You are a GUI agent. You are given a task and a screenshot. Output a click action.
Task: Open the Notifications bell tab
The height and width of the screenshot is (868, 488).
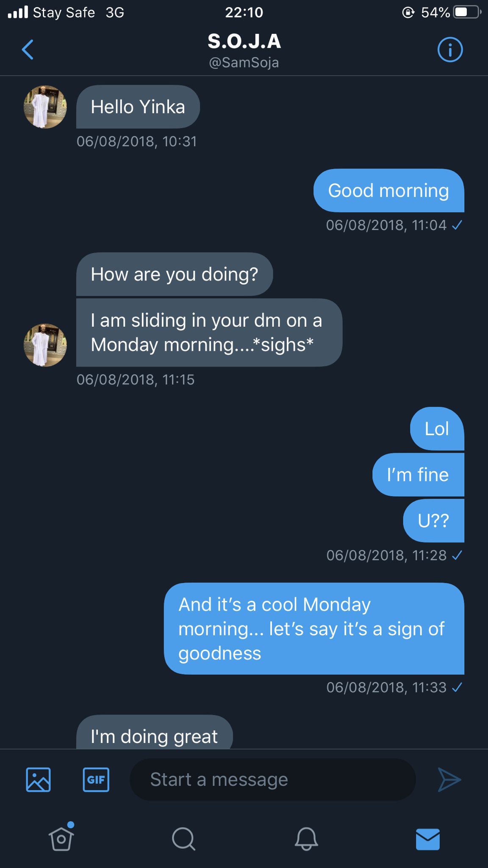click(306, 839)
